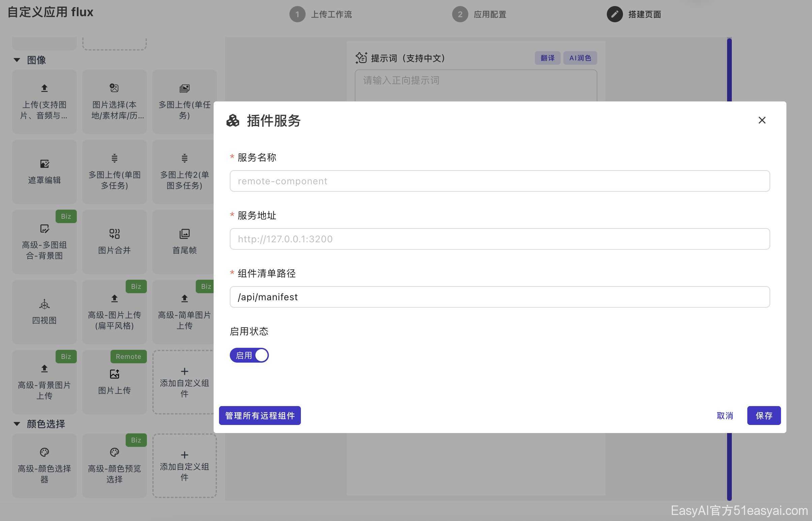Click the pencil icon of 搭建页面 step

point(615,14)
